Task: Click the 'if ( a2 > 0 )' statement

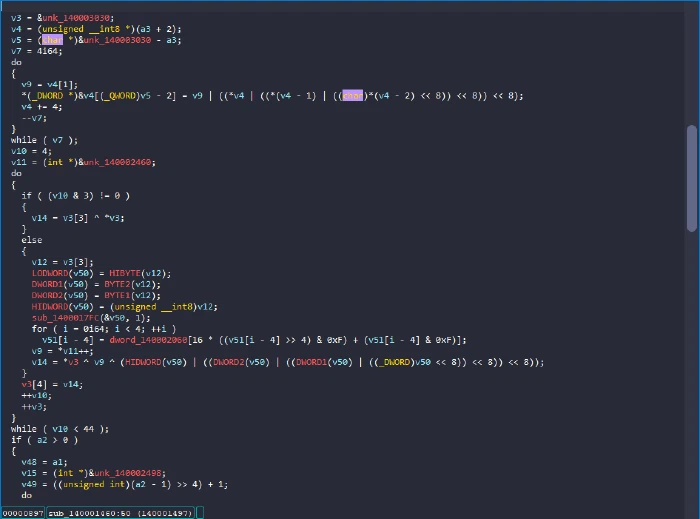Action: [x=45, y=440]
